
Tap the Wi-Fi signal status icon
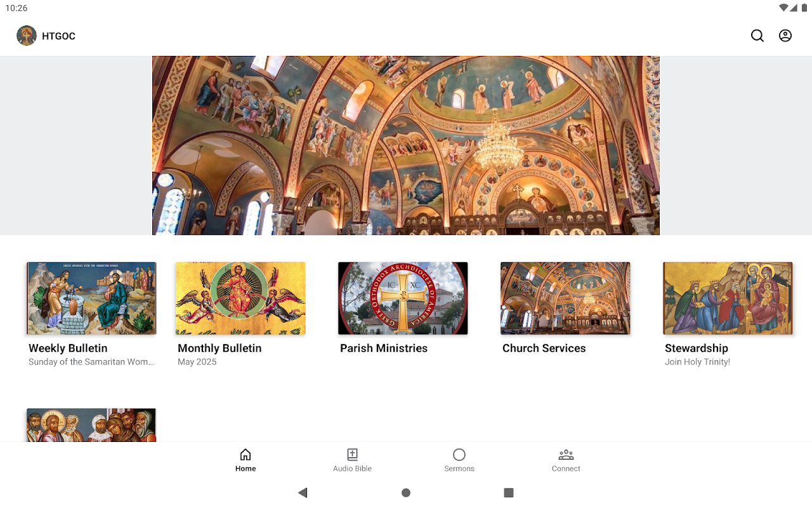784,8
